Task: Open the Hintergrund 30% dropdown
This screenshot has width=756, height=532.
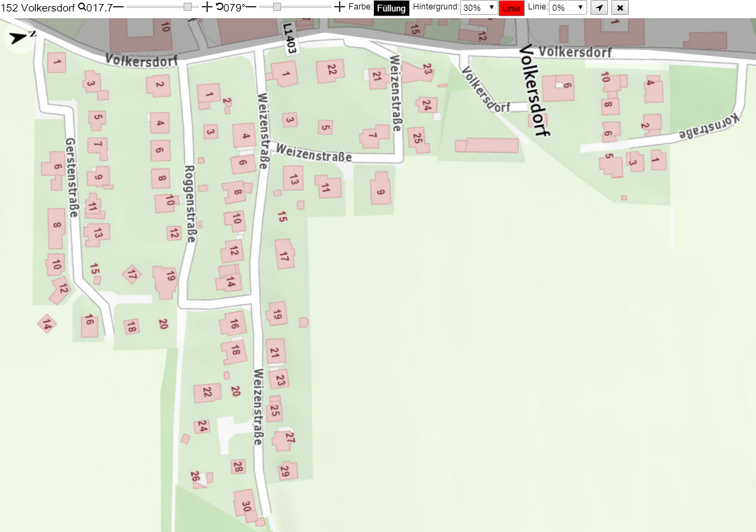Action: [479, 7]
